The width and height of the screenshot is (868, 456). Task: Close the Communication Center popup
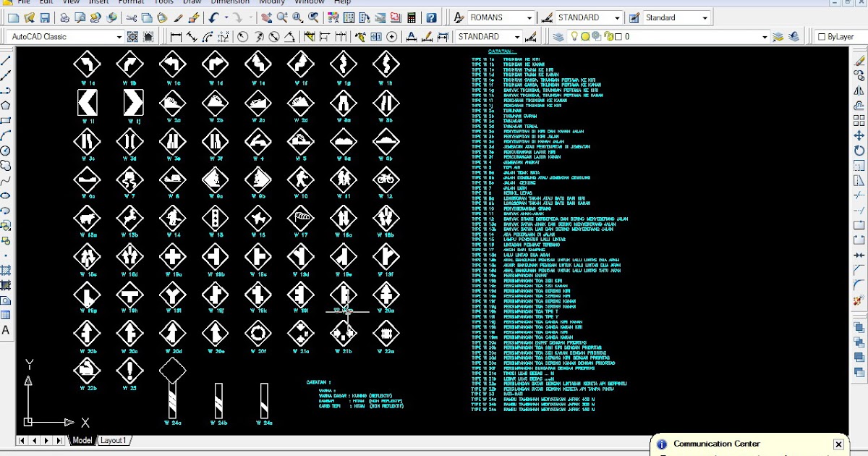point(838,444)
